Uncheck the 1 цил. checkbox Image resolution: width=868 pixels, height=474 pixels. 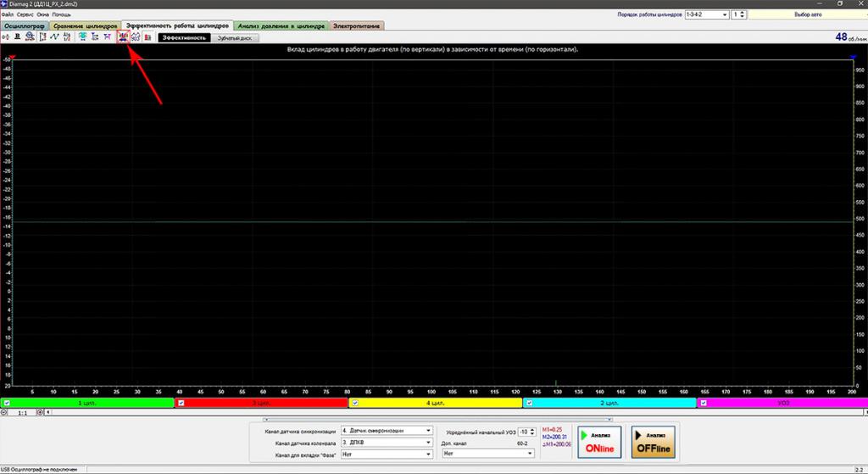7,403
